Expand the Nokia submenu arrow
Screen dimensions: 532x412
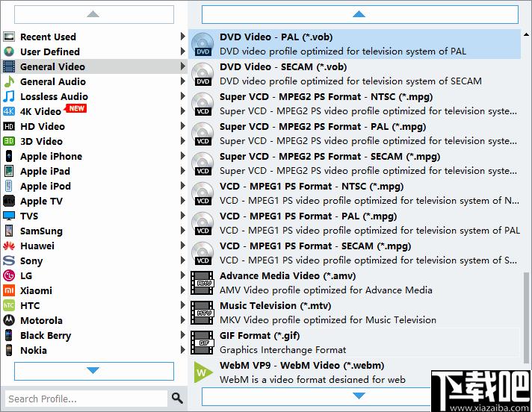(183, 349)
